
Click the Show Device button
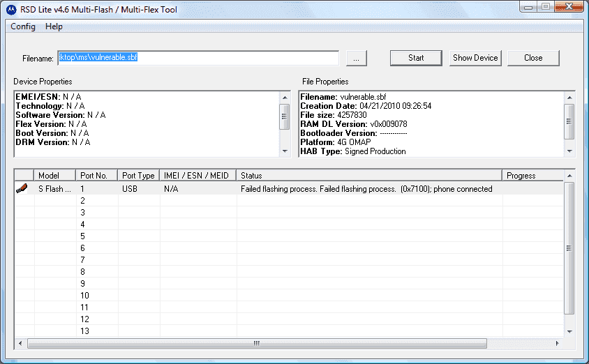[x=475, y=58]
